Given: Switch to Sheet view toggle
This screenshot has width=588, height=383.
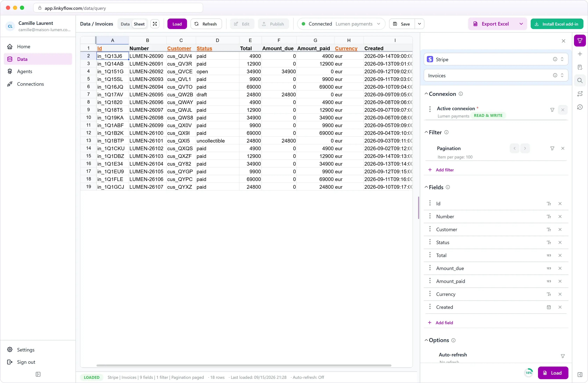Looking at the screenshot, I should 139,24.
